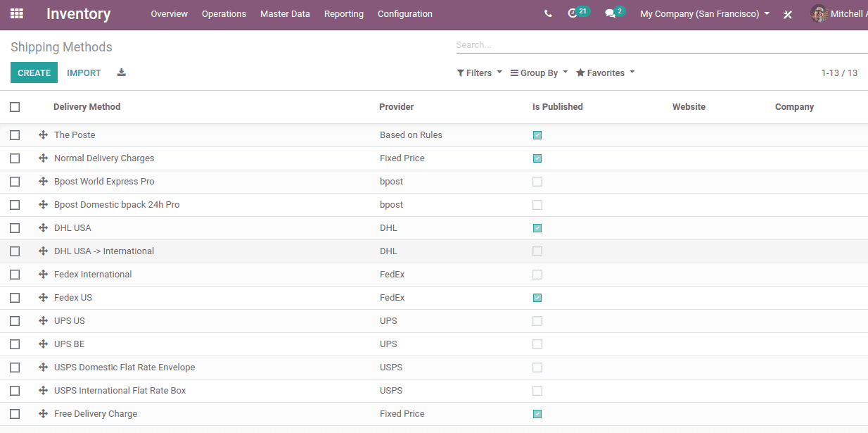Open the Master Data menu
The height and width of the screenshot is (433, 868).
[285, 13]
